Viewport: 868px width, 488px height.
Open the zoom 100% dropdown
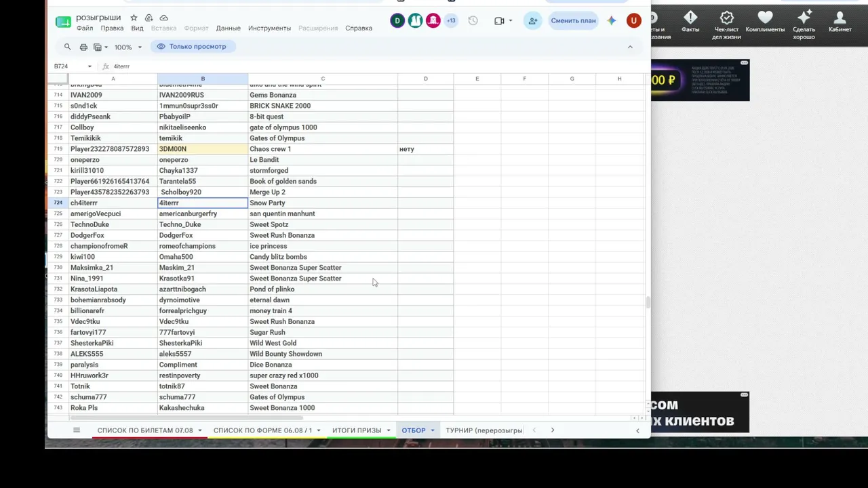[128, 47]
